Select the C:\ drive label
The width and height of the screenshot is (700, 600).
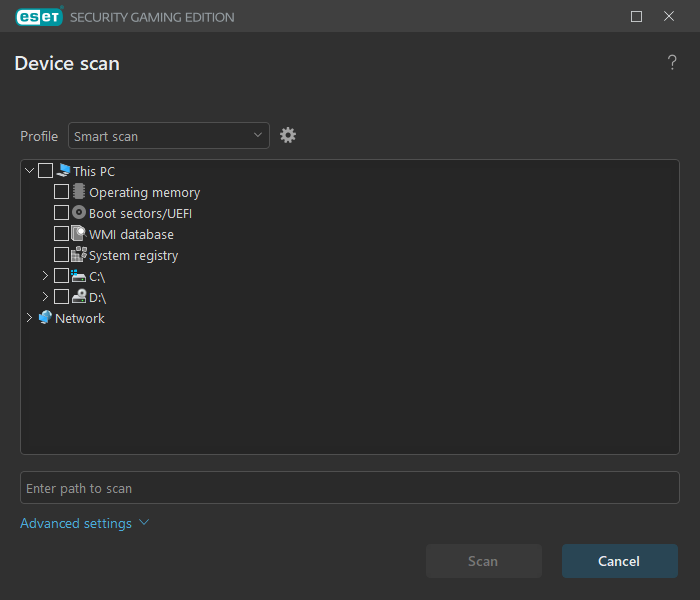(x=97, y=277)
